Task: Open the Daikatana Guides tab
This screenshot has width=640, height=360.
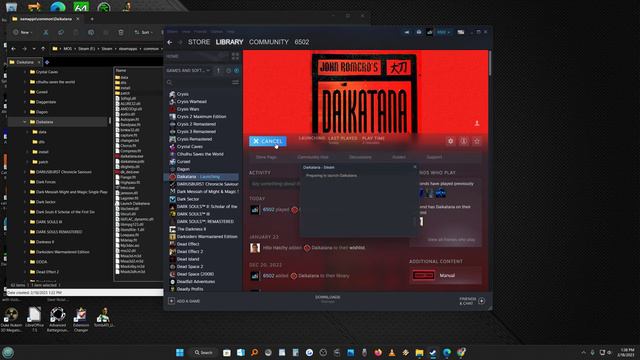Action: pyautogui.click(x=399, y=157)
